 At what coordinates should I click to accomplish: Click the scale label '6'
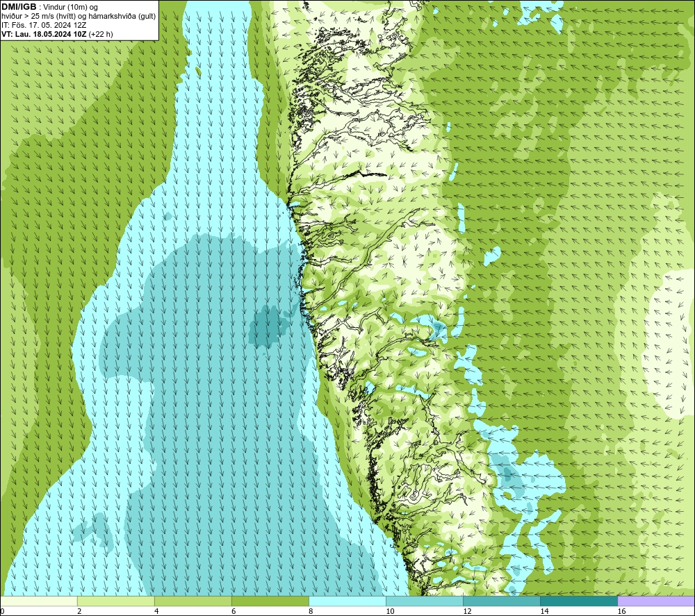[x=234, y=612]
